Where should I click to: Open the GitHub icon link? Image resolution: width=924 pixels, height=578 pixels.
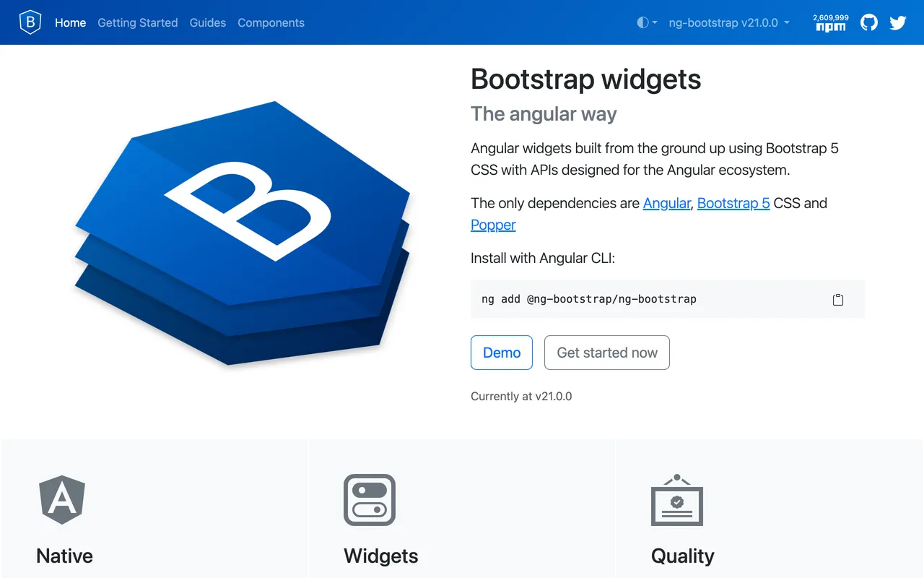(x=869, y=22)
